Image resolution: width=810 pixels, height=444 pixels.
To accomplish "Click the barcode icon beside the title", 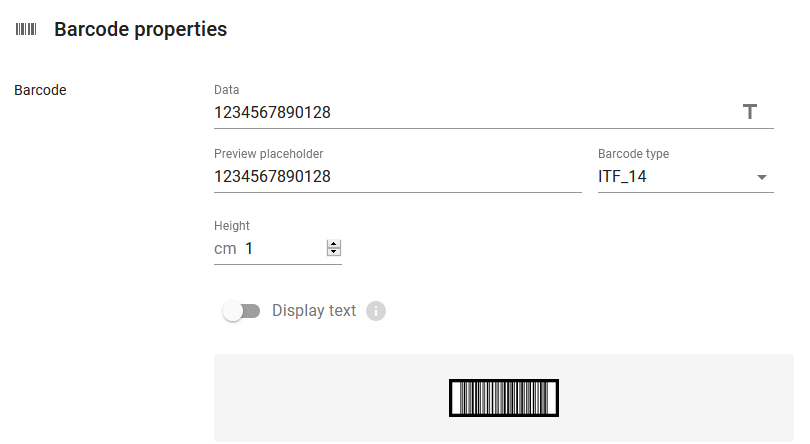I will click(26, 29).
